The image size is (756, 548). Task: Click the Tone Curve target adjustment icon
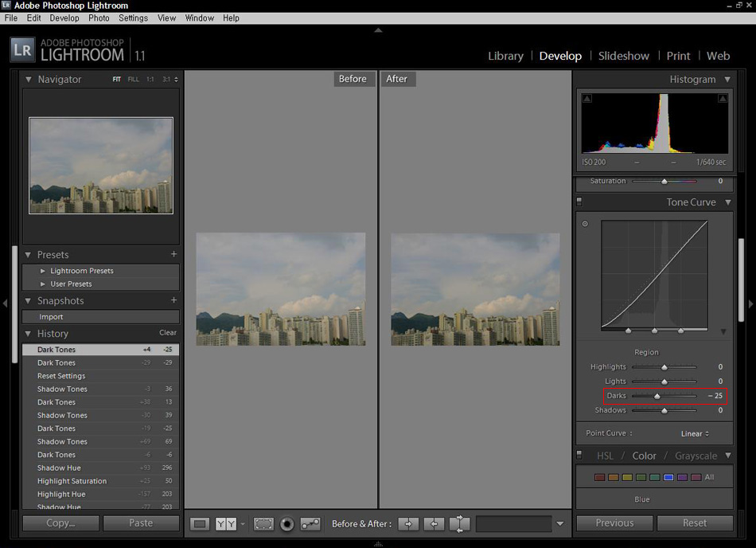[x=585, y=224]
